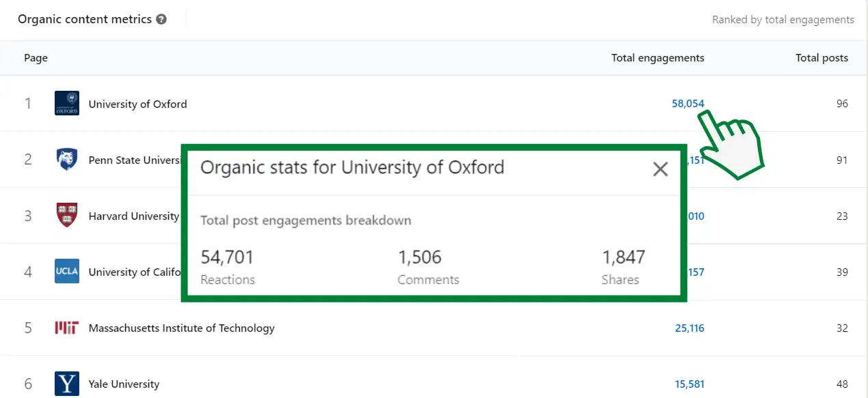
Task: Open Yale's 15,581 engagements link
Action: pos(689,384)
